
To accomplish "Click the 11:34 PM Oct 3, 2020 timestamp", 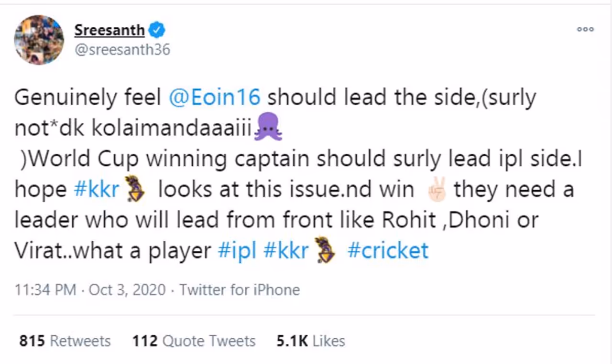I will (x=90, y=290).
